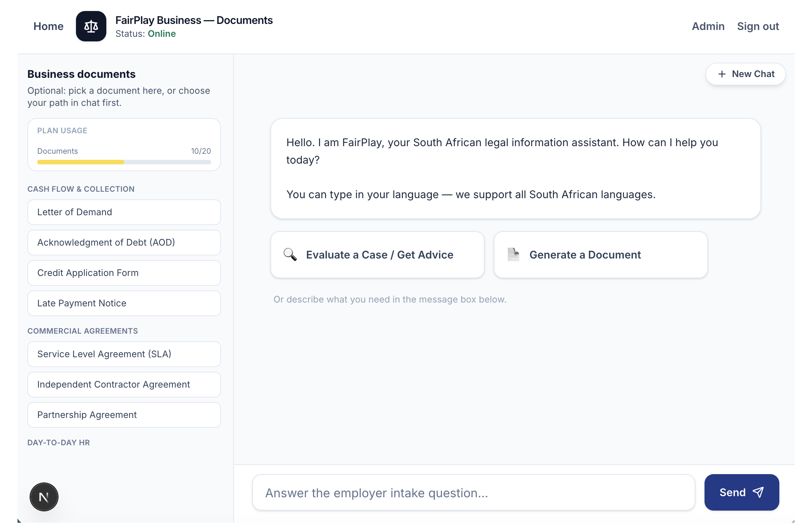Click the Status: Online indicator text

(x=145, y=34)
